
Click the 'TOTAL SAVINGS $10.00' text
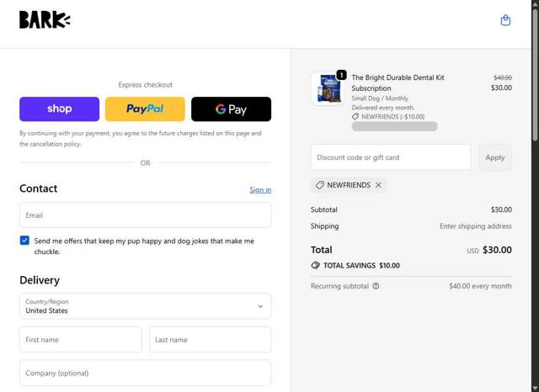(x=361, y=265)
